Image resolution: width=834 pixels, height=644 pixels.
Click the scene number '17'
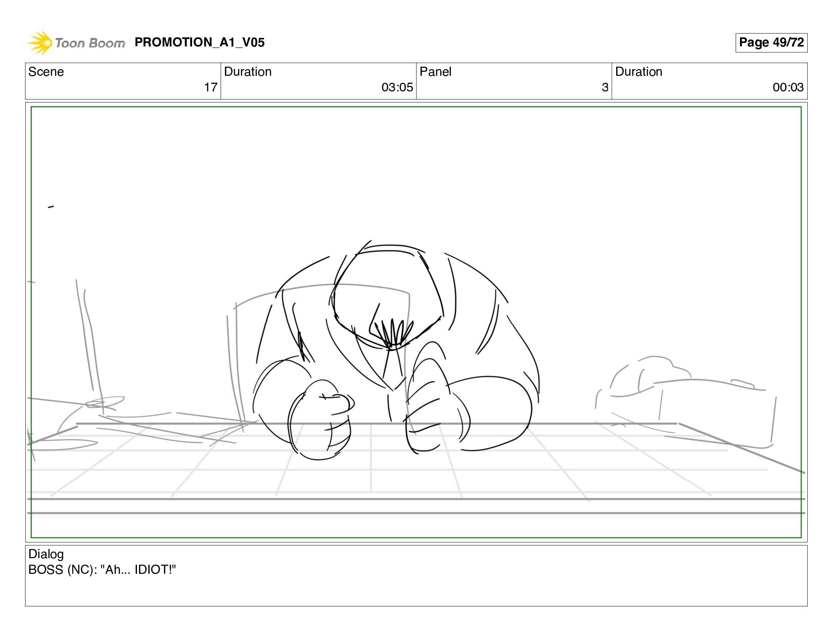tap(211, 87)
